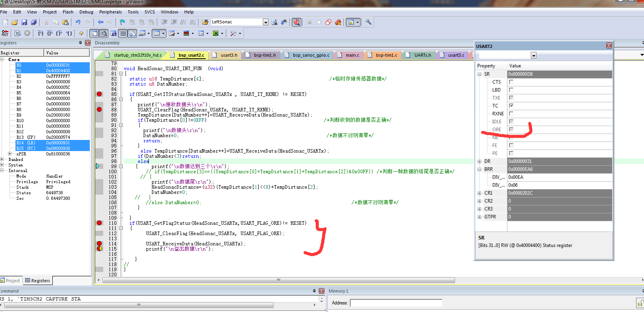The height and width of the screenshot is (312, 644).
Task: Toggle breakpoint on line 85
Action: pos(99,94)
